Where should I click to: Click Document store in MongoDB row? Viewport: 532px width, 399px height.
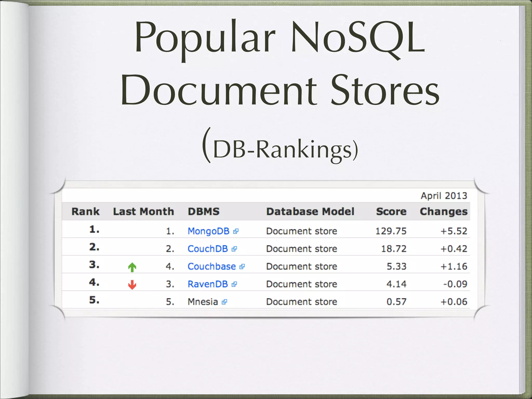(x=302, y=231)
